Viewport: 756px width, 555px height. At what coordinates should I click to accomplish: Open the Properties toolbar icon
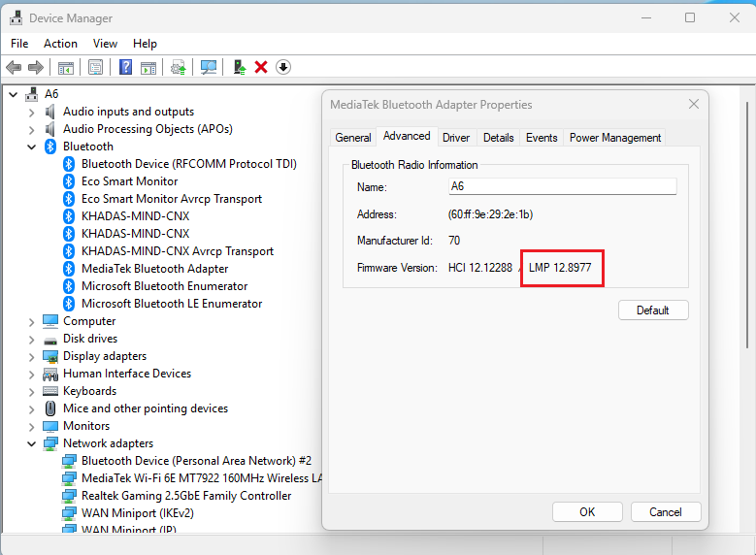95,68
